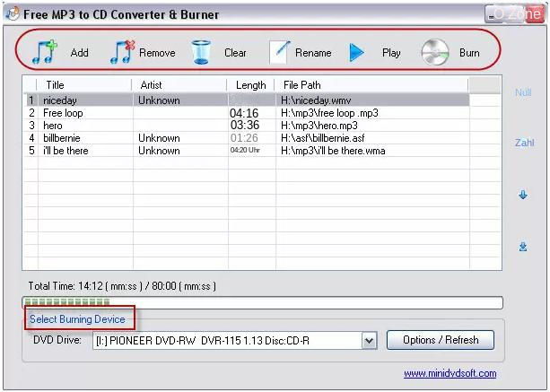Click the 04:16 length value
The image size is (550, 392).
pyautogui.click(x=244, y=113)
